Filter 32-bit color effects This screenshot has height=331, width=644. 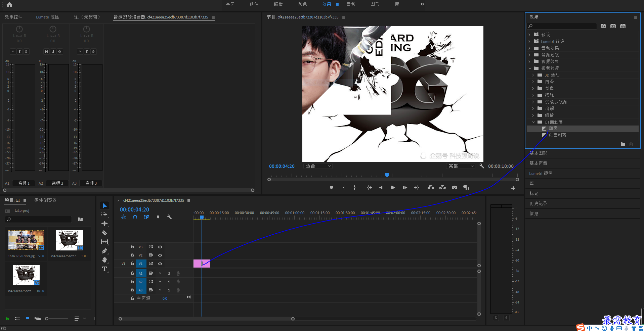pos(613,26)
